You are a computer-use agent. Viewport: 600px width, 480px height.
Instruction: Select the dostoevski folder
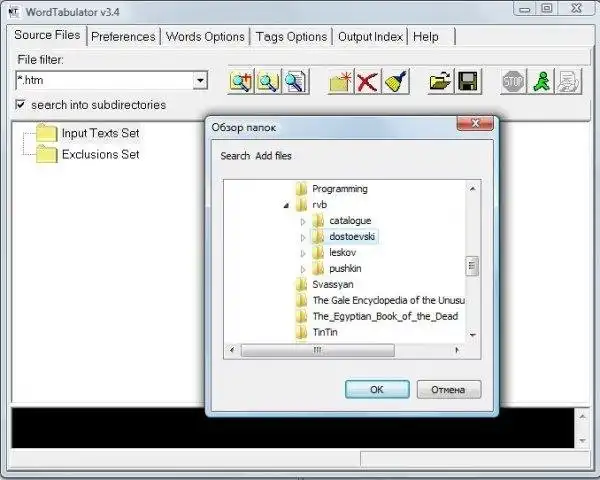point(352,237)
